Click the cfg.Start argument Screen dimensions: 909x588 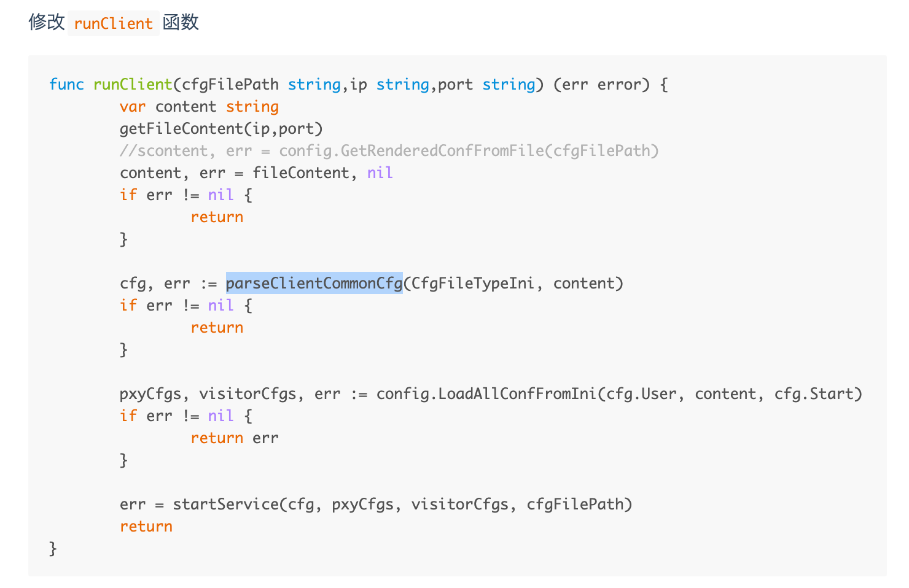click(814, 393)
